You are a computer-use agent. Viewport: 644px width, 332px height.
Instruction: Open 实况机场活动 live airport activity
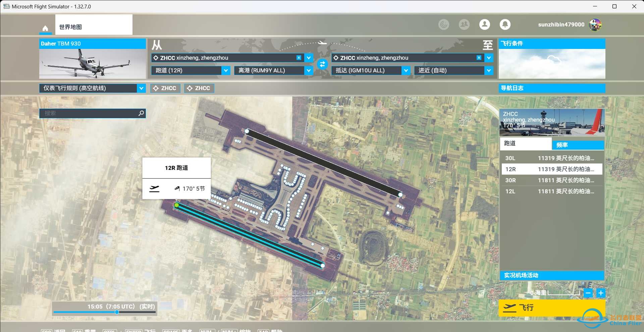pos(552,275)
